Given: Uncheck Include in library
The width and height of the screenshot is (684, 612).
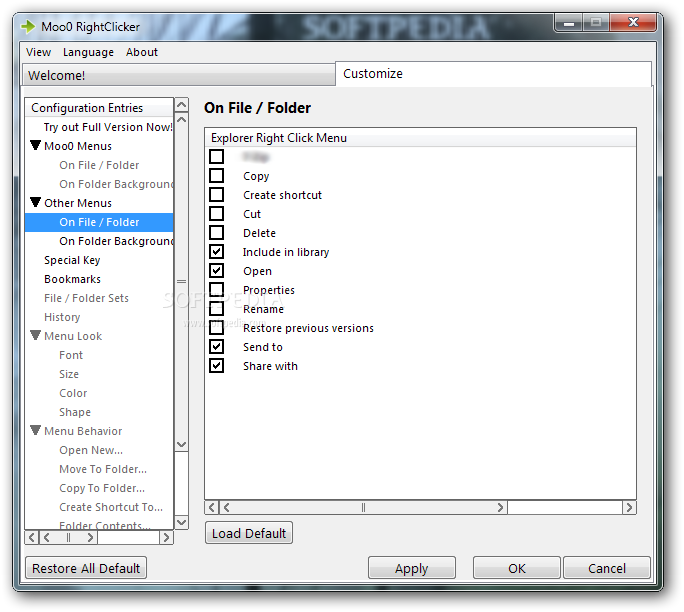Looking at the screenshot, I should [x=216, y=252].
